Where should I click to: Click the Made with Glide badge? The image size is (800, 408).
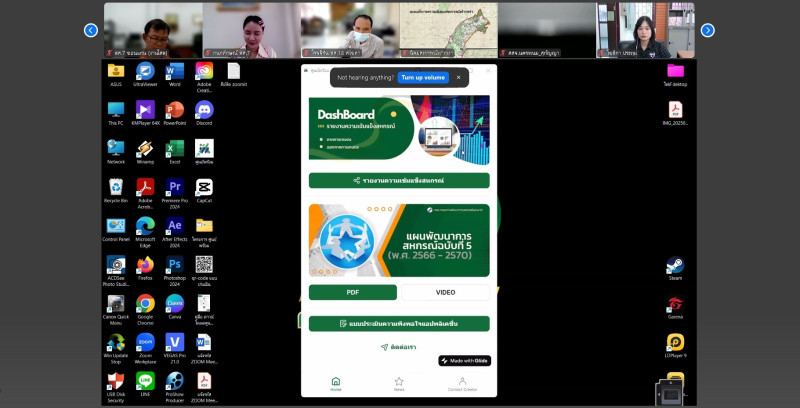(x=464, y=361)
